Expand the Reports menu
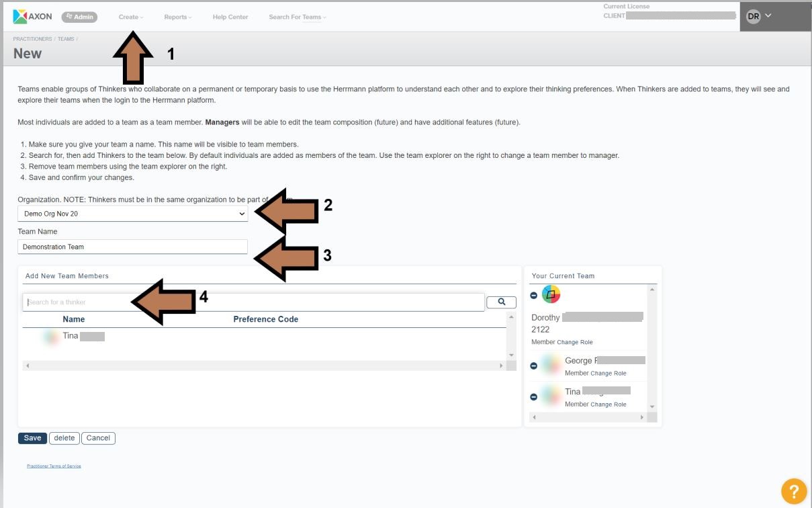812x508 pixels. pyautogui.click(x=177, y=17)
